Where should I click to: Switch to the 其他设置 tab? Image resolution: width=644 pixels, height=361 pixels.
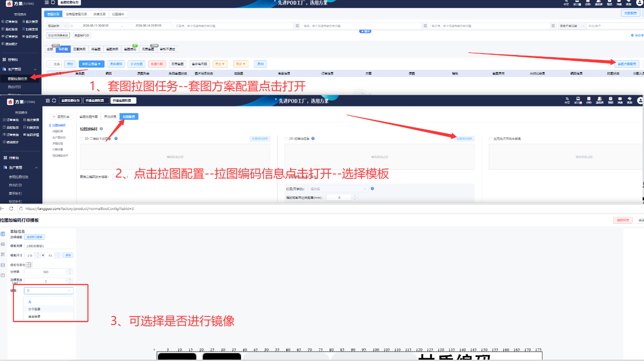(110, 117)
